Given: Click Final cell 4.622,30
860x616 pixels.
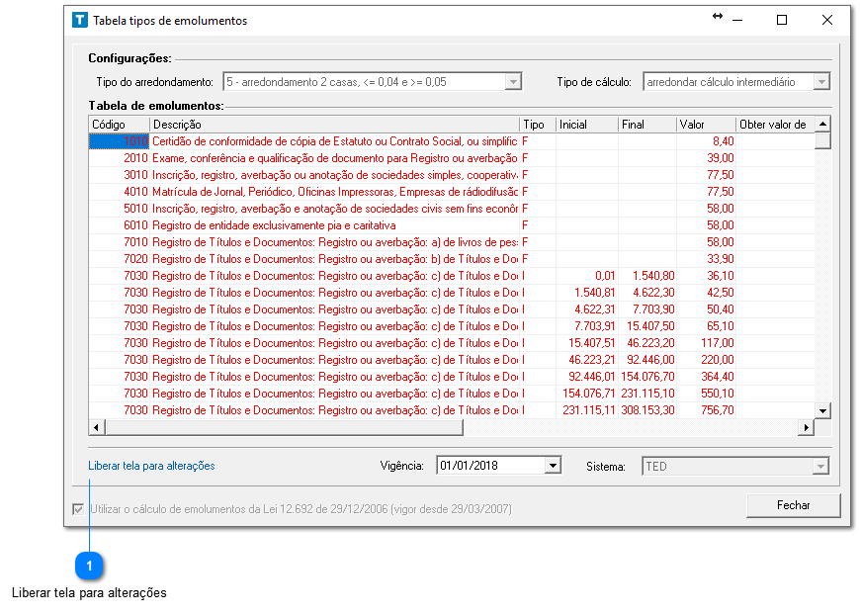Looking at the screenshot, I should point(647,293).
